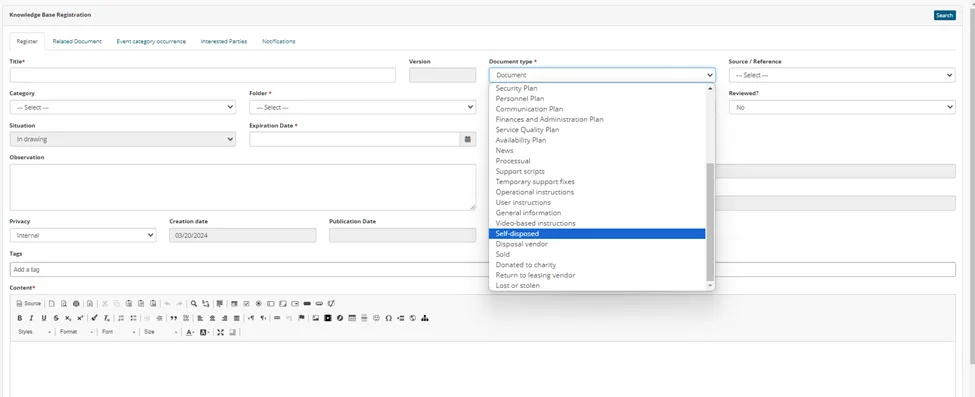Screen dimensions: 975x397
Task: Select Lost or stolen option
Action: tap(598, 286)
